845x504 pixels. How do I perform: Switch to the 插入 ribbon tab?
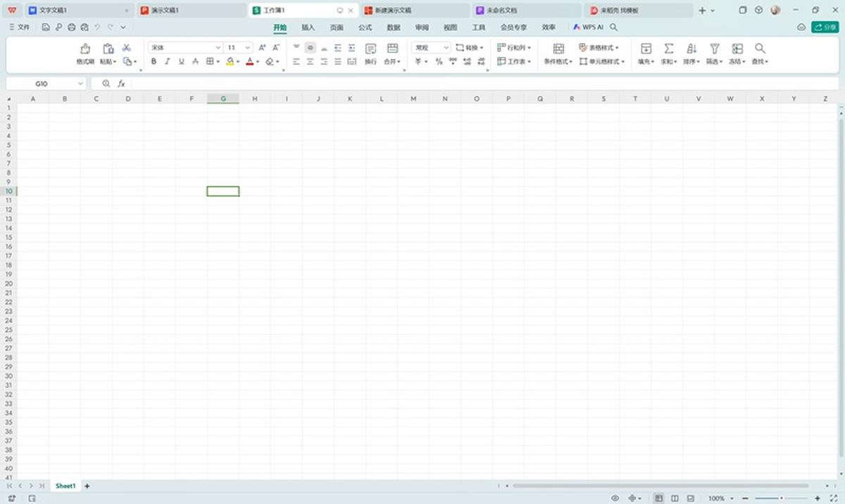[x=308, y=27]
